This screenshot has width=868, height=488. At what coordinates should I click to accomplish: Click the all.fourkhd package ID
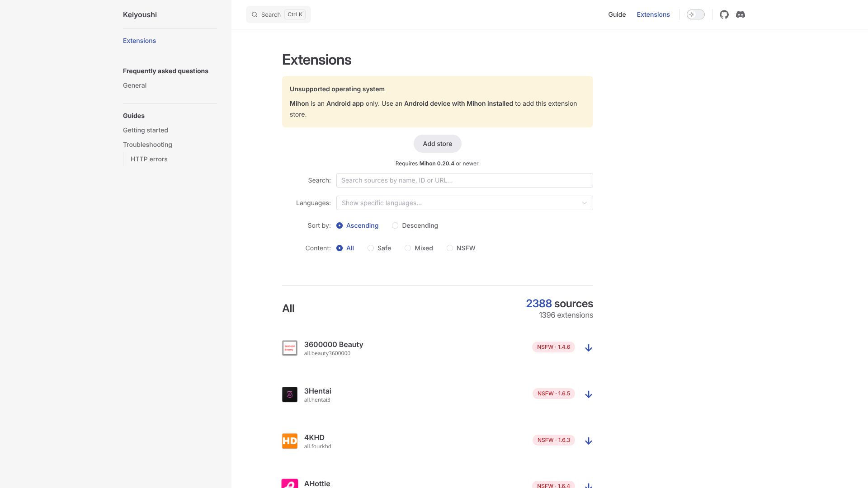pyautogui.click(x=318, y=446)
